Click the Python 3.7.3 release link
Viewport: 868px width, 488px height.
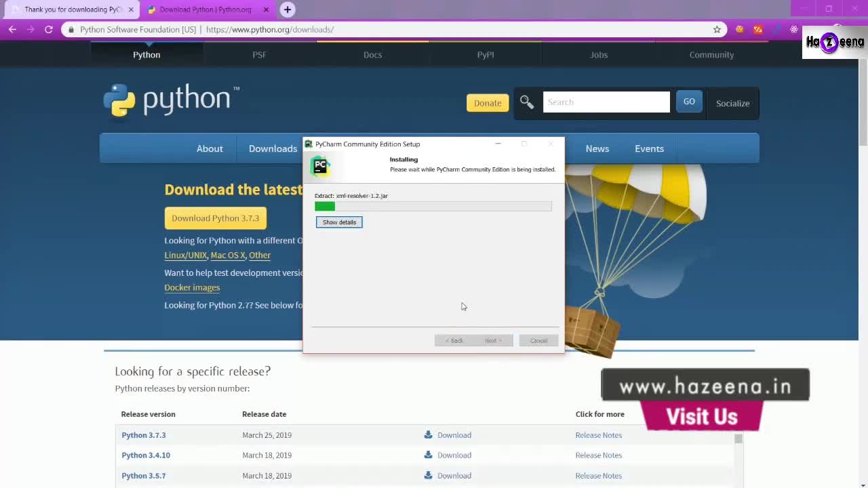pos(144,435)
